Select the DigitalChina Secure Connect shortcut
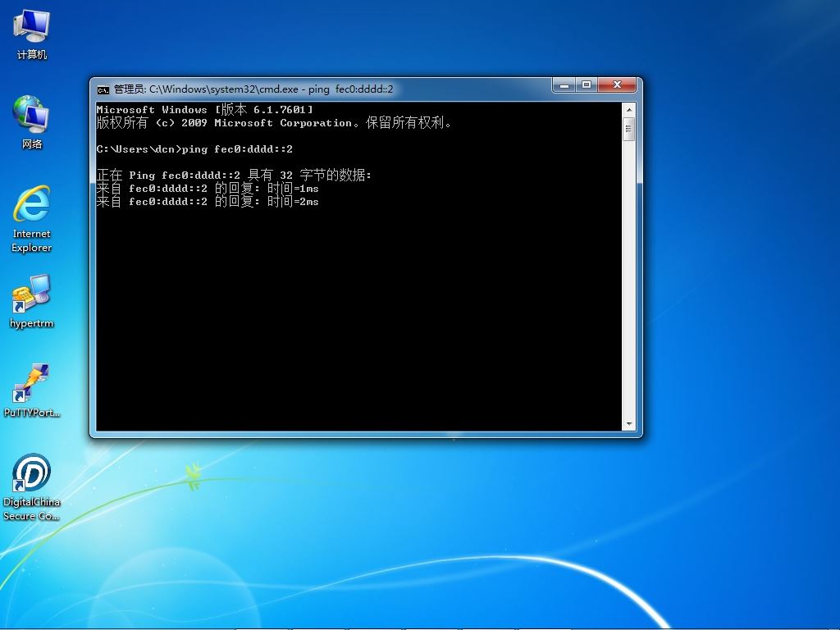This screenshot has height=630, width=840. click(x=32, y=486)
